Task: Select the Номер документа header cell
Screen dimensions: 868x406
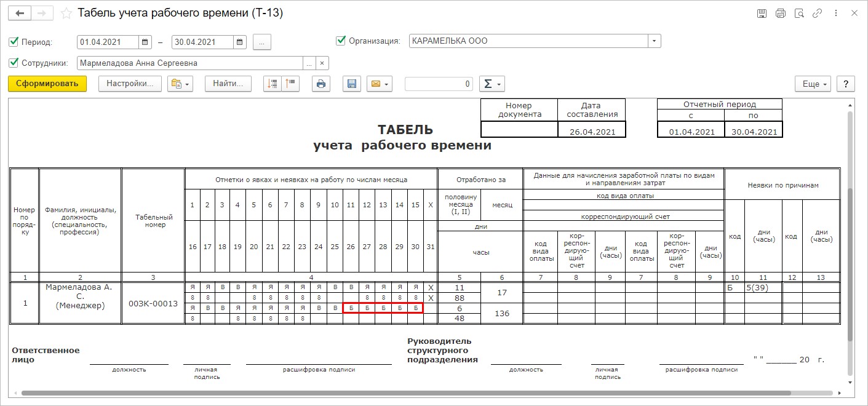Action: [519, 109]
